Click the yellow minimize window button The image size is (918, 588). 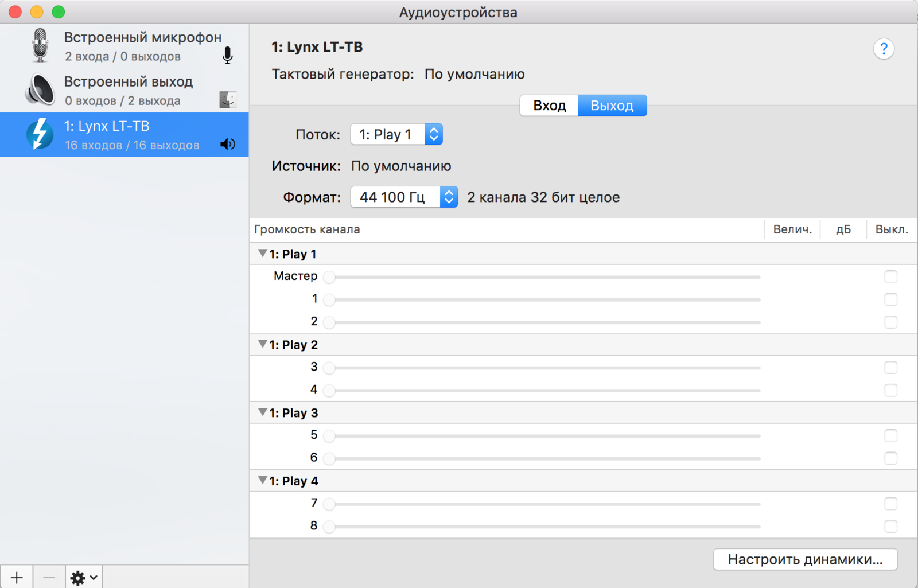37,11
